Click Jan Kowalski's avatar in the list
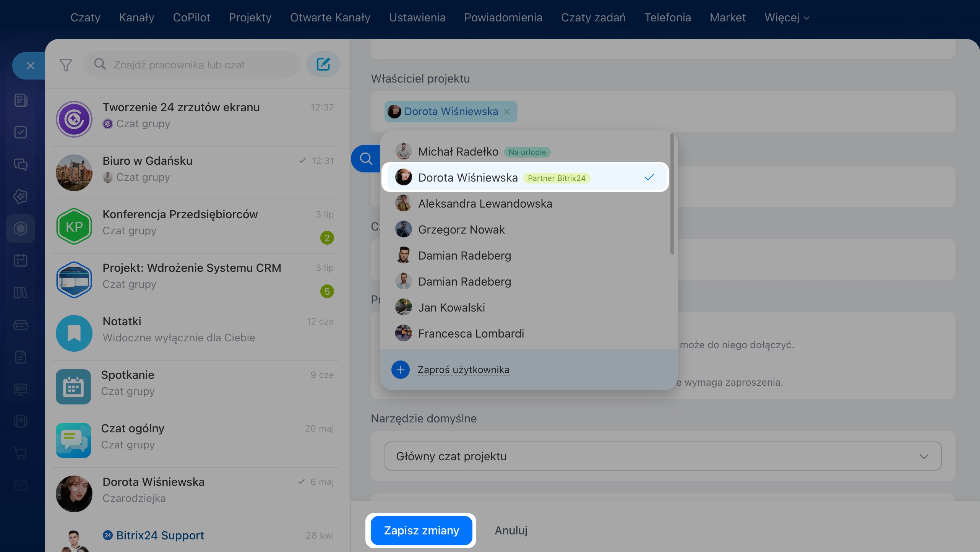The width and height of the screenshot is (980, 552). pos(403,307)
